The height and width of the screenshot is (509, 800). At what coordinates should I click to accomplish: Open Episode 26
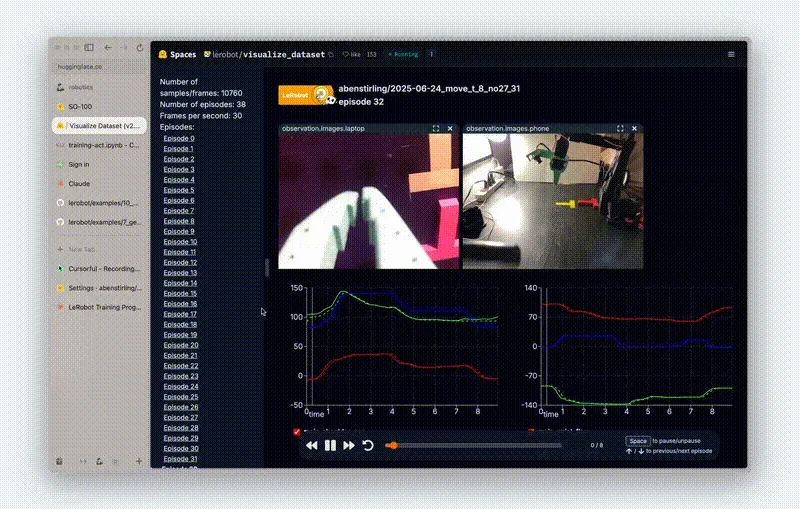pos(181,407)
